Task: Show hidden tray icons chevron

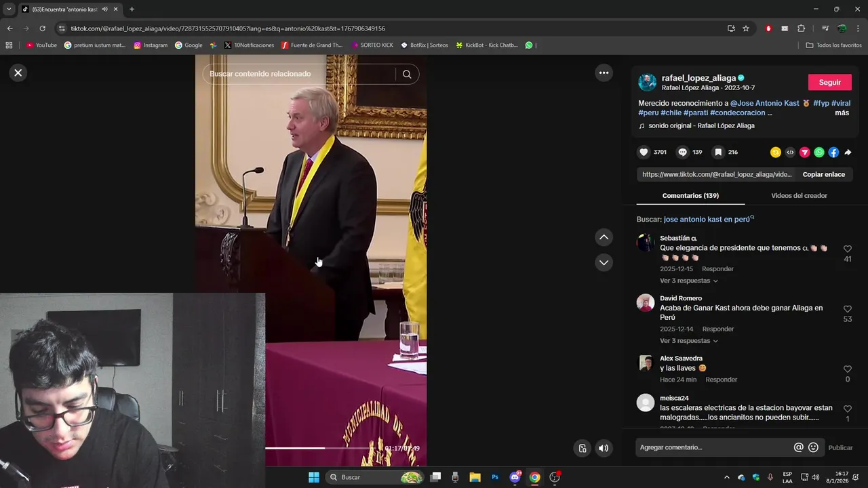Action: coord(727,477)
